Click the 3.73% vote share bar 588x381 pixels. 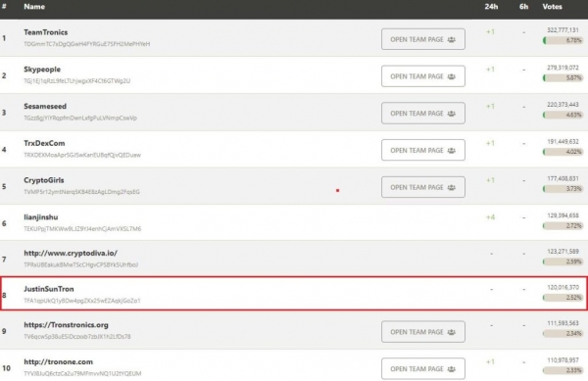click(x=563, y=189)
